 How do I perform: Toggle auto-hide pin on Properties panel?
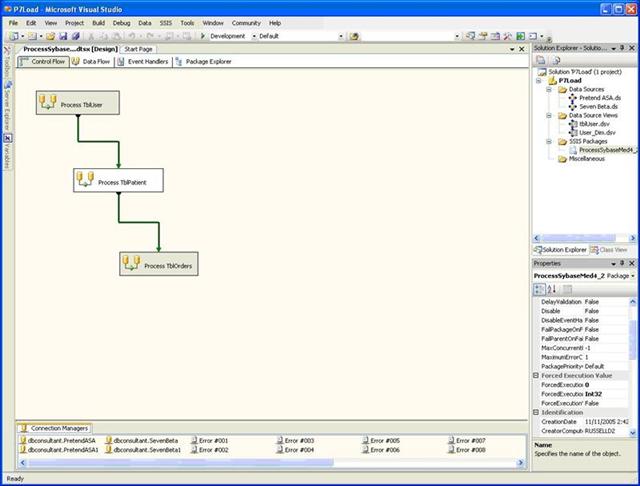click(622, 263)
